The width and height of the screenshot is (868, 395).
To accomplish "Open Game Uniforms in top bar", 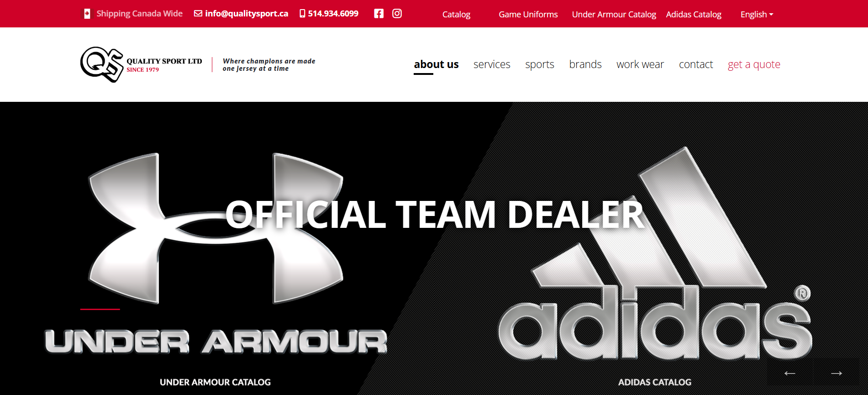I will point(528,14).
